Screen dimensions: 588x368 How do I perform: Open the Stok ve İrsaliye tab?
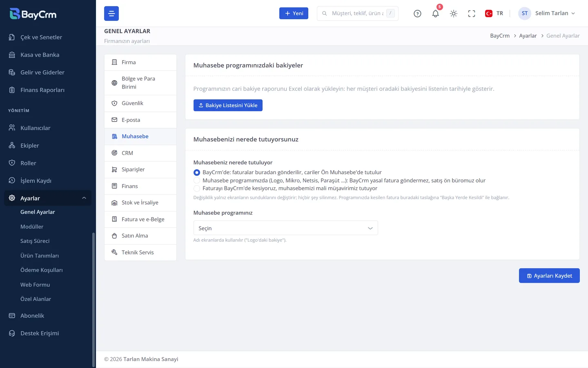(140, 203)
